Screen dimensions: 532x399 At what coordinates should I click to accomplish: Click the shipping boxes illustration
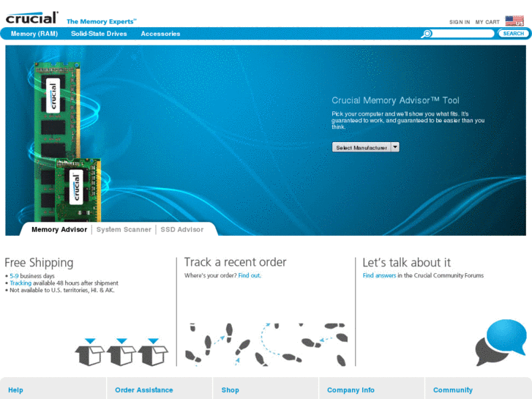(x=121, y=352)
